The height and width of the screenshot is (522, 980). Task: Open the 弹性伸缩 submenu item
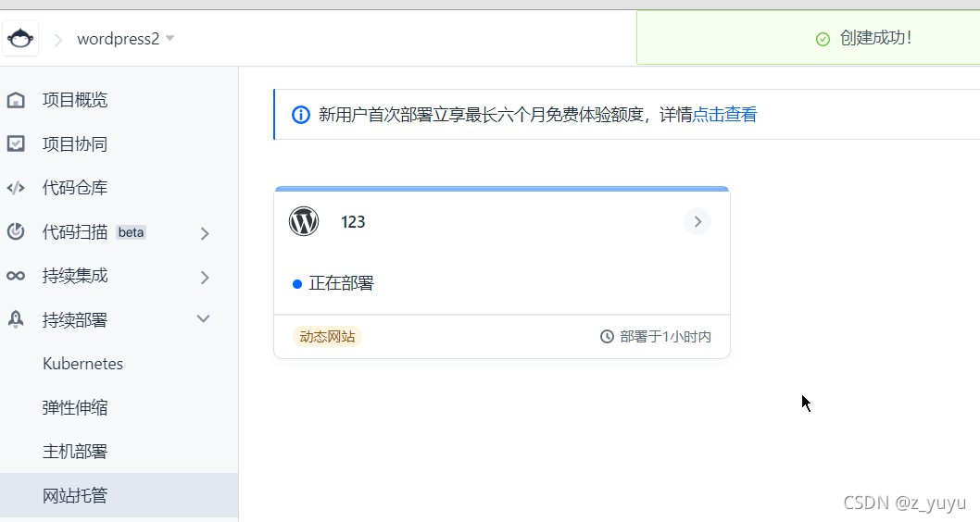tap(74, 408)
